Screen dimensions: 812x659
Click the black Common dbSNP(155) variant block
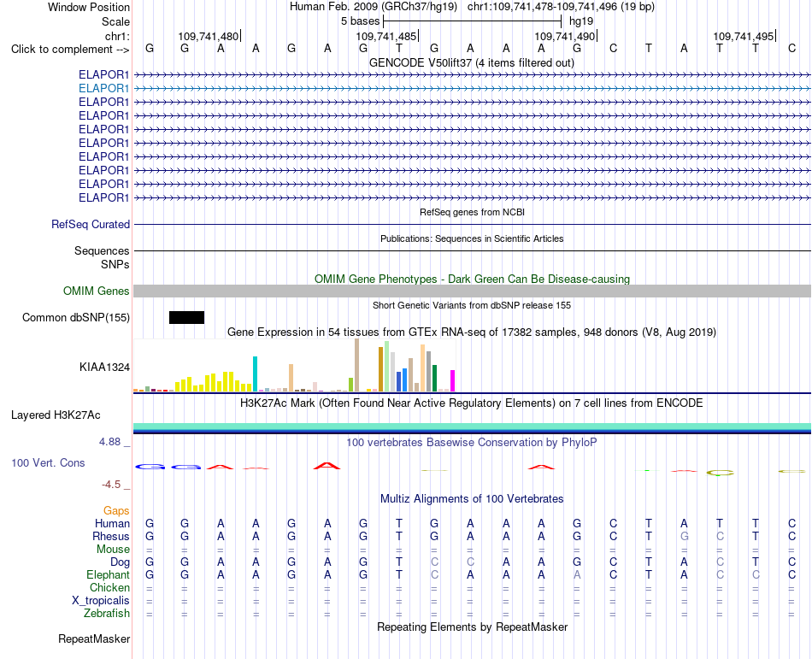[x=186, y=317]
